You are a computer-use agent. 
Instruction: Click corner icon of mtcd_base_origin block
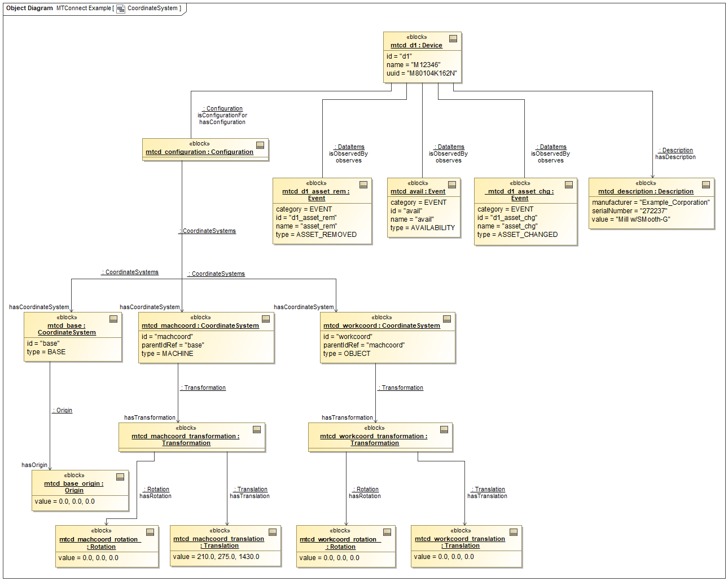pos(120,477)
